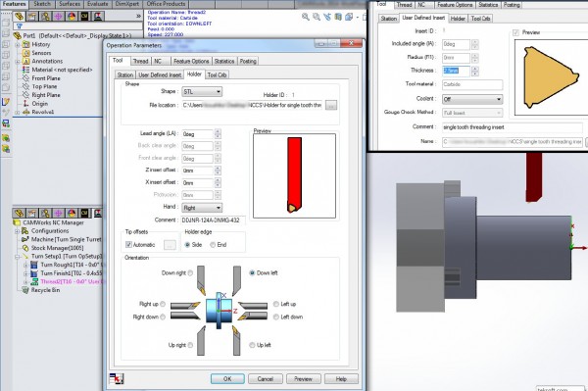The image size is (588, 391).
Task: Open the Hand dropdown set to Right
Action: [202, 208]
